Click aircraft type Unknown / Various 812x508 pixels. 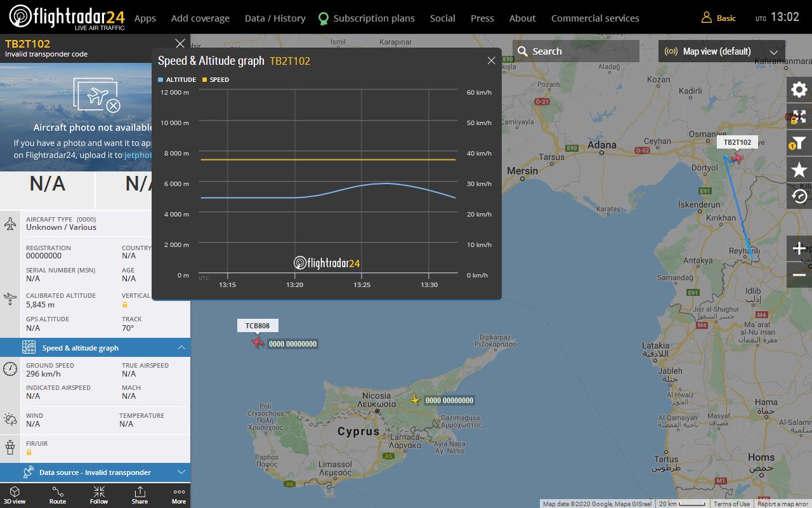pyautogui.click(x=61, y=227)
